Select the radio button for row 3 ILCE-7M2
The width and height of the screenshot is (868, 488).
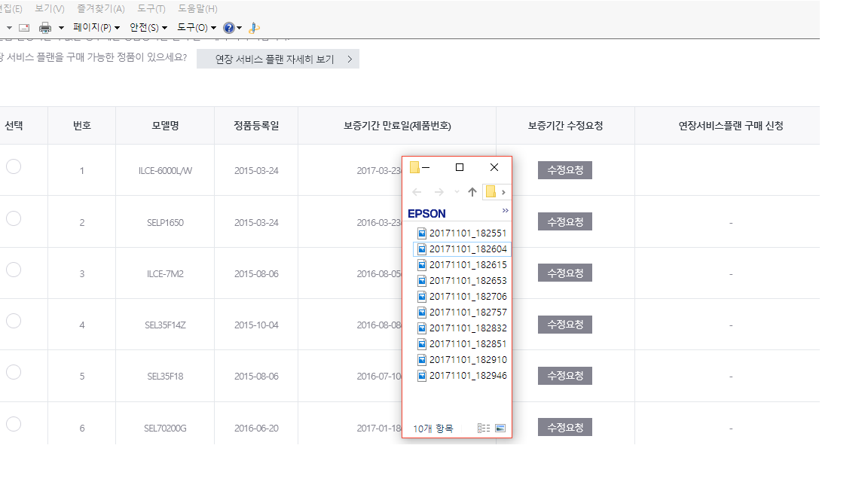[x=14, y=270]
